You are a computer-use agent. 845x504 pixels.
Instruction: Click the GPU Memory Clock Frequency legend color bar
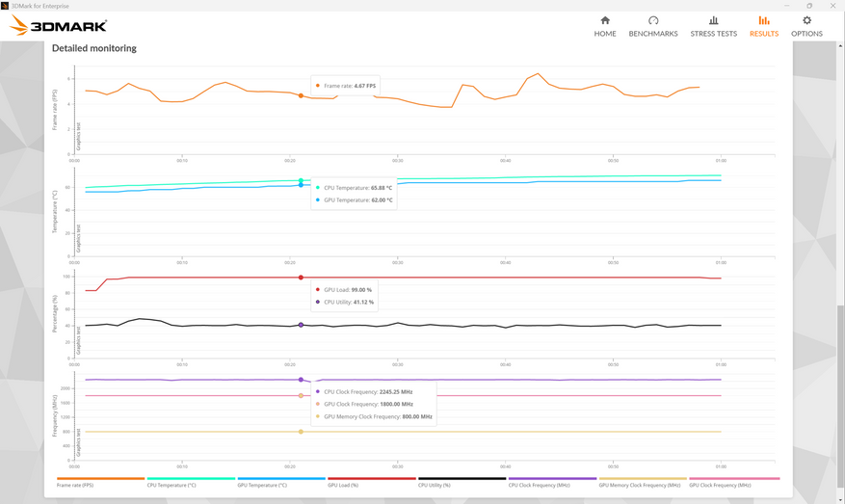tap(643, 478)
